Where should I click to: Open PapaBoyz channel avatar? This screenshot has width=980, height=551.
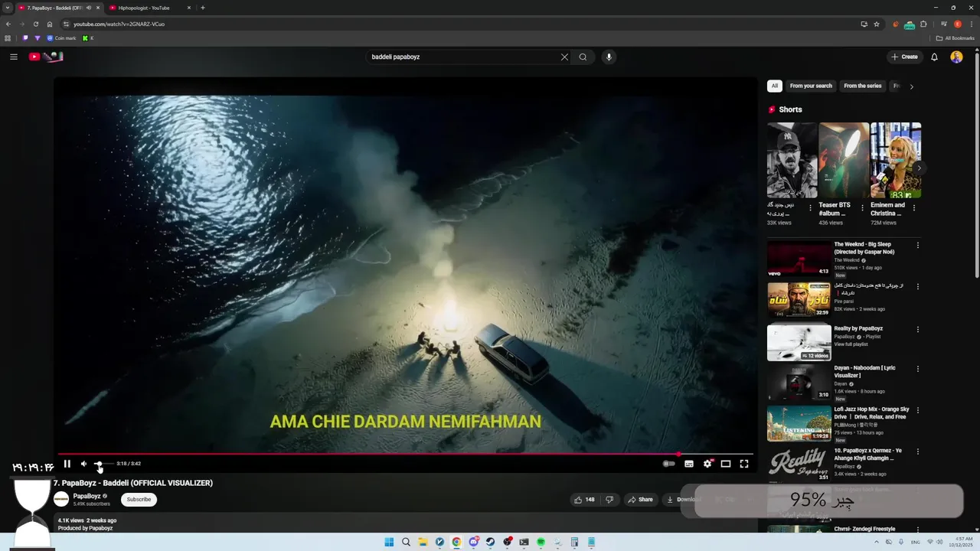(61, 500)
